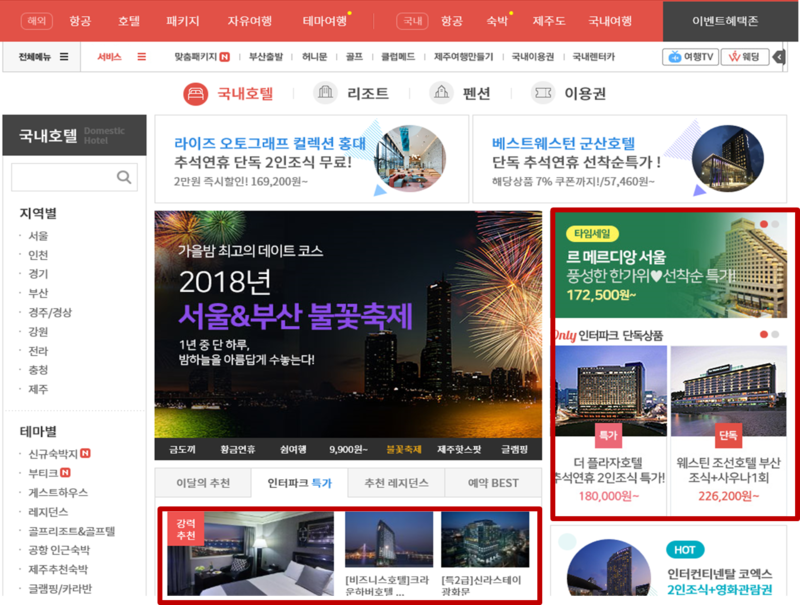Select 공항 인근숙박 in 테마별 list

point(59,550)
